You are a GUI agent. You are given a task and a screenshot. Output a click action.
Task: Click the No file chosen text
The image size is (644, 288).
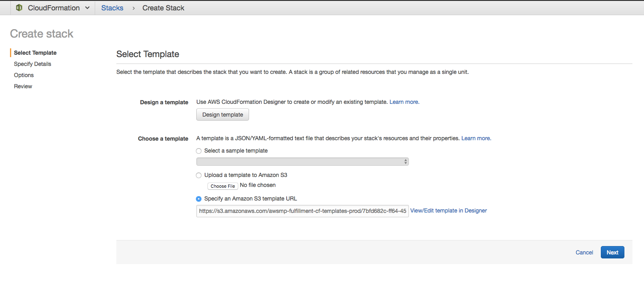click(258, 185)
